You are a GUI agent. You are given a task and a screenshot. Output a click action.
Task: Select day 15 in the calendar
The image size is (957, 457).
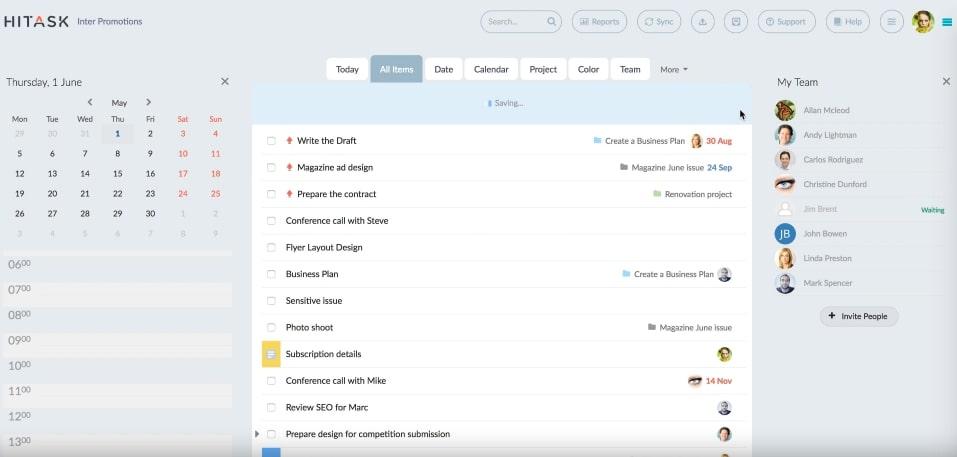[x=118, y=174]
